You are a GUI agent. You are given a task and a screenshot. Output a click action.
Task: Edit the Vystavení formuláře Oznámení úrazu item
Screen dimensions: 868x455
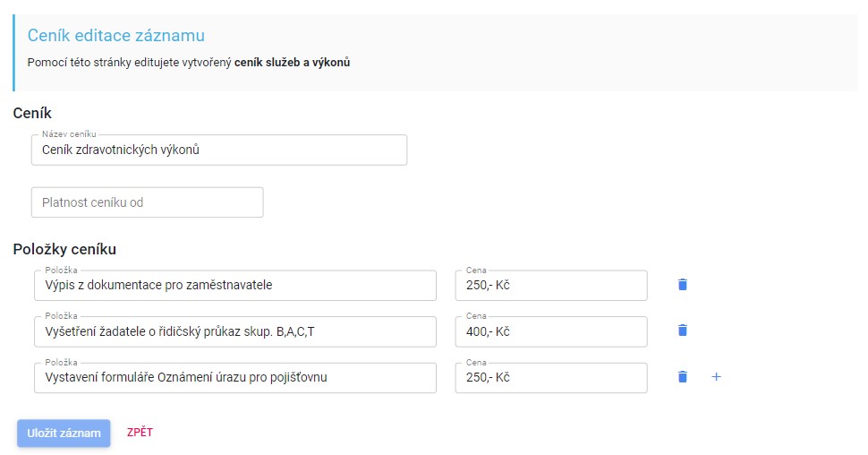pos(235,377)
